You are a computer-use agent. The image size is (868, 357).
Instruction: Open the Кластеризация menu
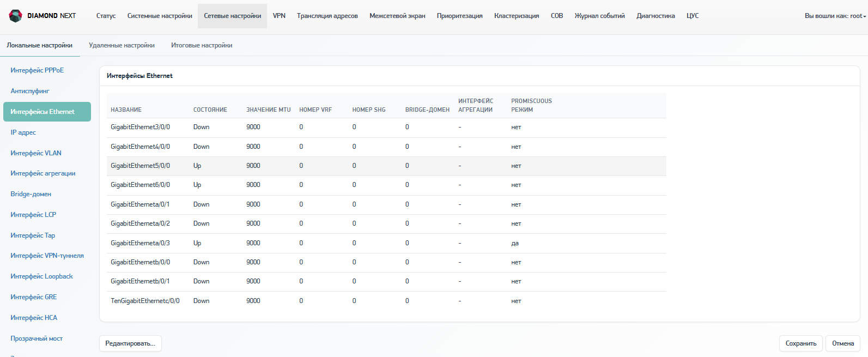point(517,16)
